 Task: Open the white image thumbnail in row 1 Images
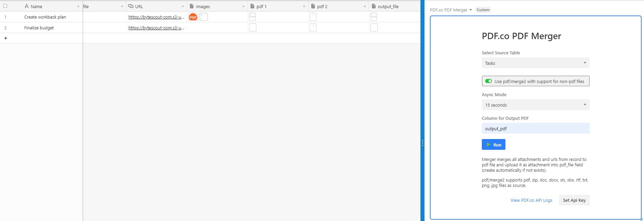(203, 17)
